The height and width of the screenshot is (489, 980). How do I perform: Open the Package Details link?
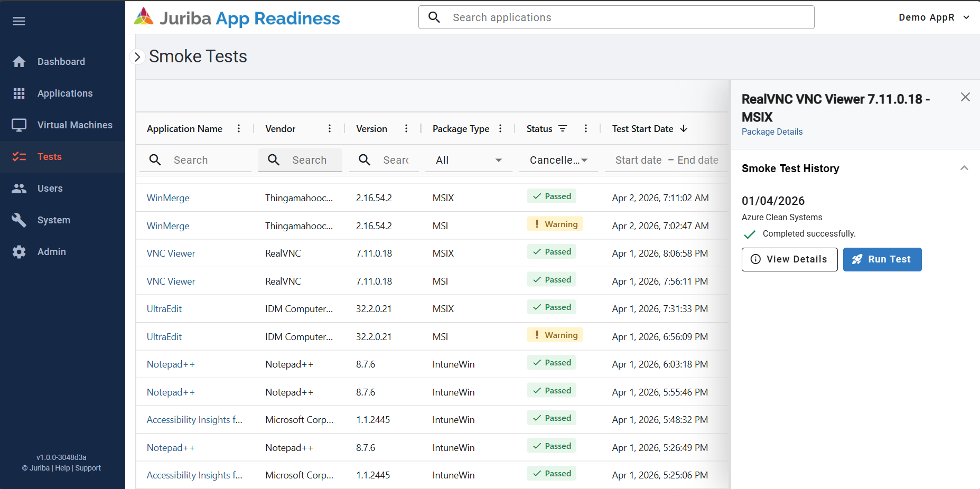click(x=772, y=132)
